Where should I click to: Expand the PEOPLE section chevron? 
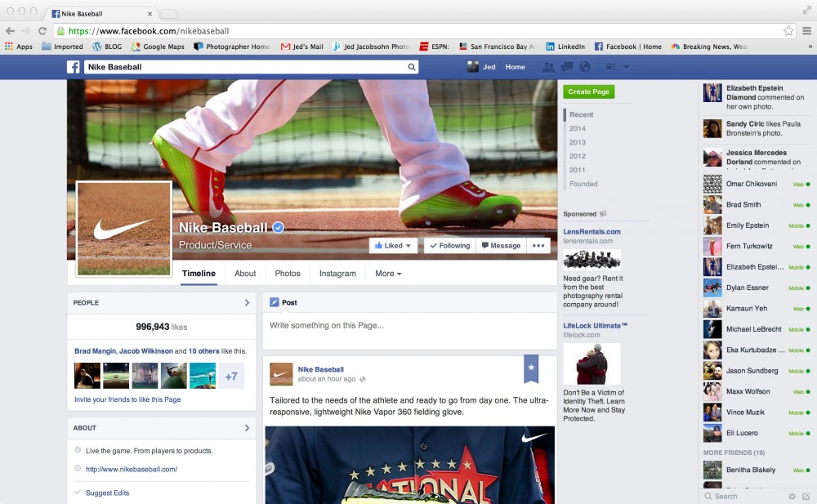[x=247, y=302]
